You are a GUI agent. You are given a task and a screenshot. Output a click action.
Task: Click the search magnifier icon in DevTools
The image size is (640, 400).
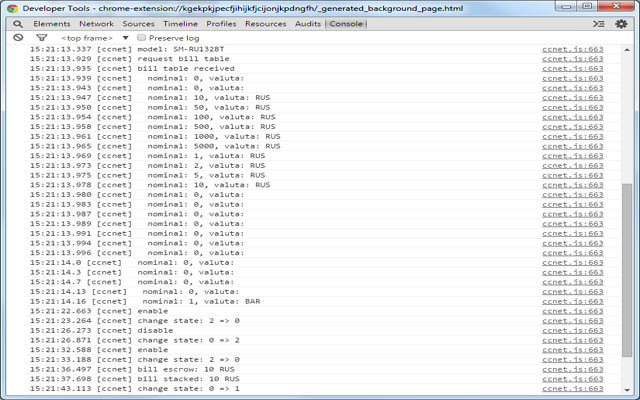18,24
